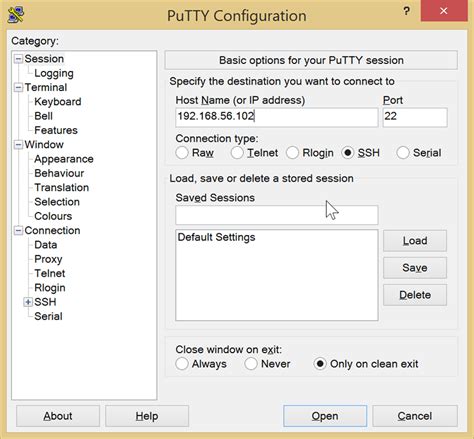
Task: Choose Telnet connection type radio button
Action: pyautogui.click(x=237, y=153)
